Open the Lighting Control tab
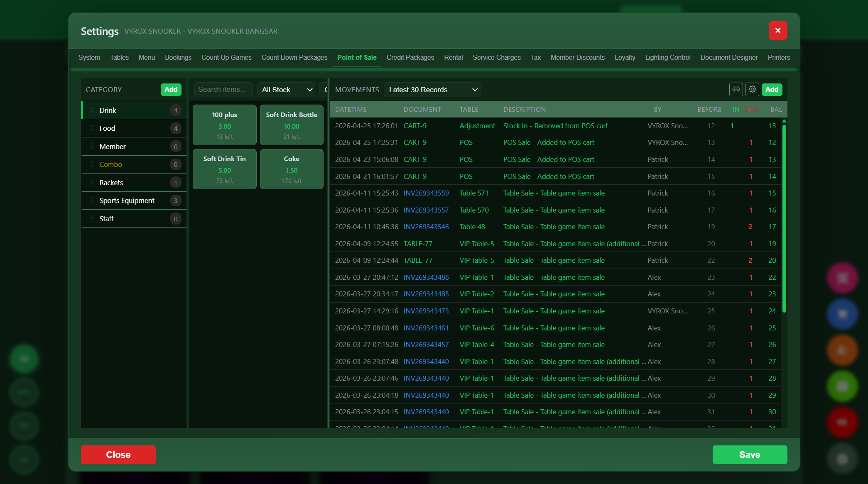This screenshot has width=868, height=484. click(x=668, y=57)
